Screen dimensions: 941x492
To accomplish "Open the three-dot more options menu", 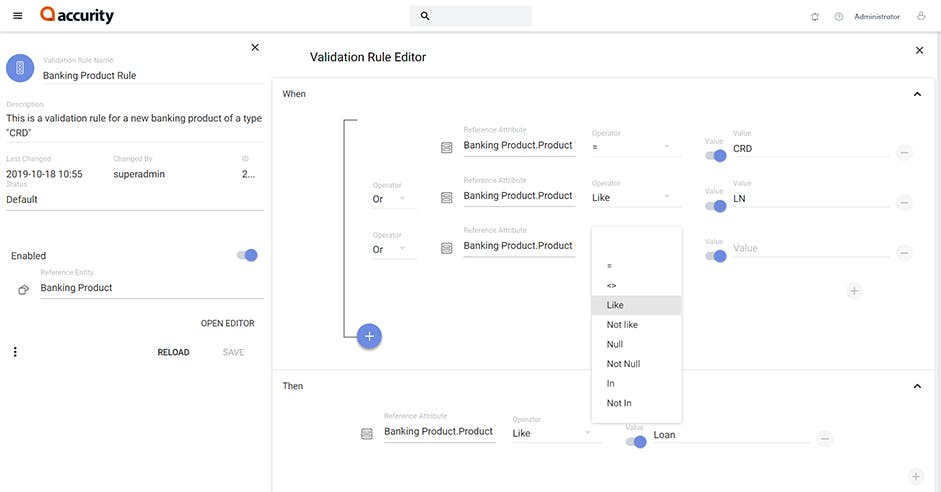I will click(x=15, y=352).
